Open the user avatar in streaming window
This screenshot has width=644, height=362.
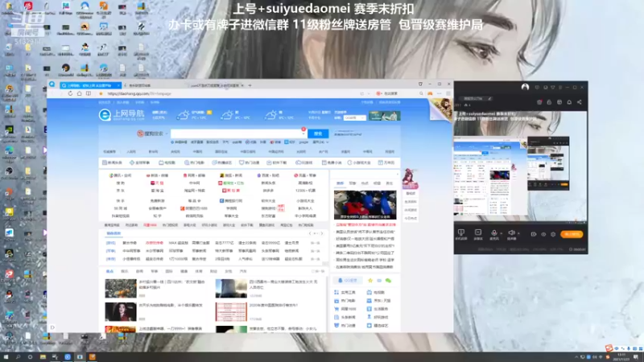tap(525, 87)
